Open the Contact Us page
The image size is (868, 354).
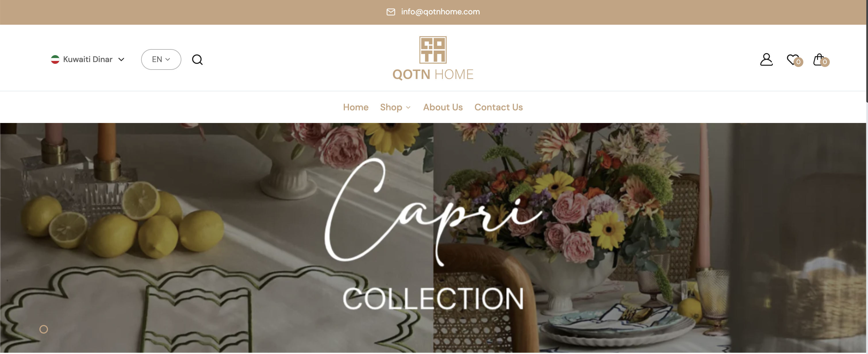pyautogui.click(x=498, y=107)
